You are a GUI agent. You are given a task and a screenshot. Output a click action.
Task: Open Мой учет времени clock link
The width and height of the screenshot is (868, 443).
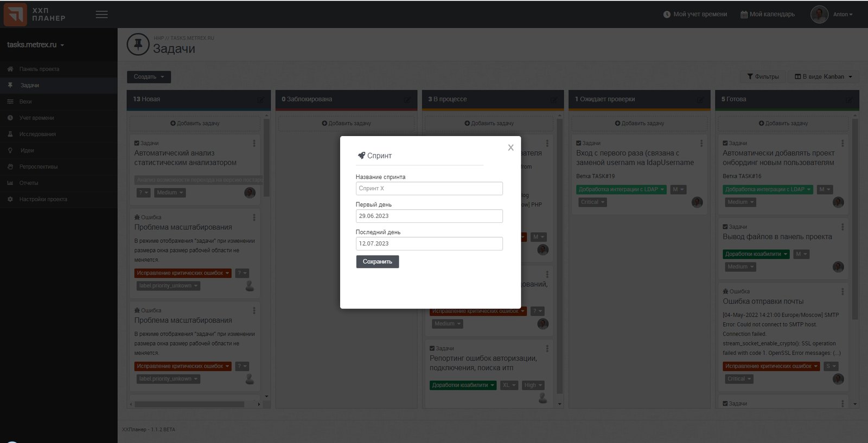[695, 14]
